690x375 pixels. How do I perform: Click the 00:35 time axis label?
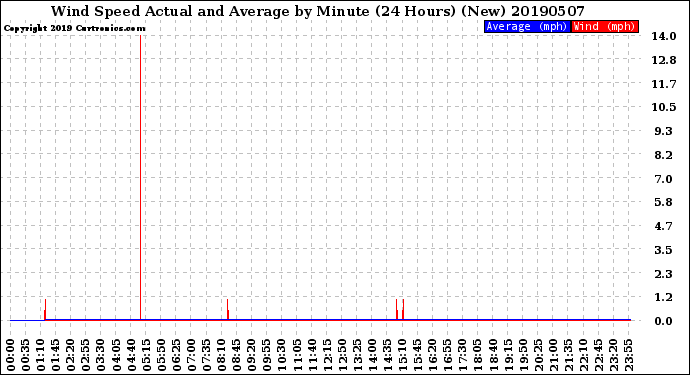26,355
